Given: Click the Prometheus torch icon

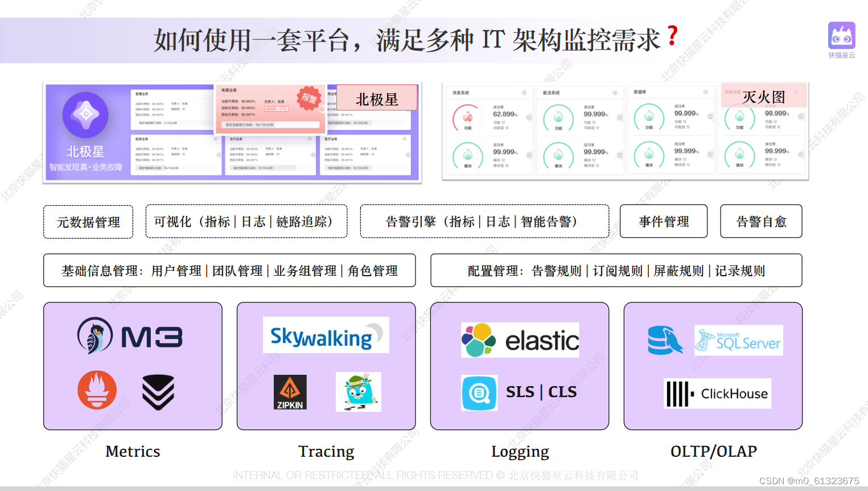Looking at the screenshot, I should 97,390.
